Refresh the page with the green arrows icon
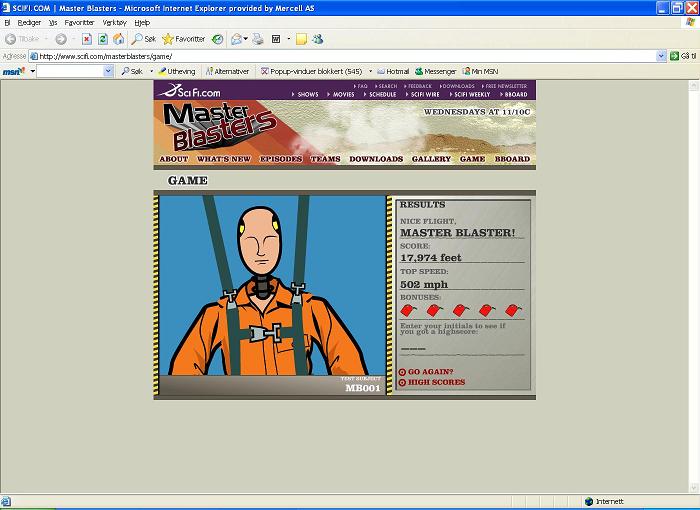700x510 pixels. pyautogui.click(x=103, y=39)
